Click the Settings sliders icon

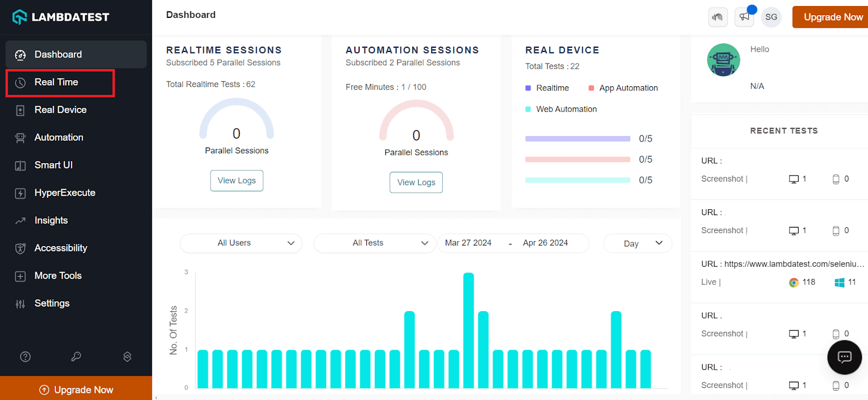[x=20, y=304]
